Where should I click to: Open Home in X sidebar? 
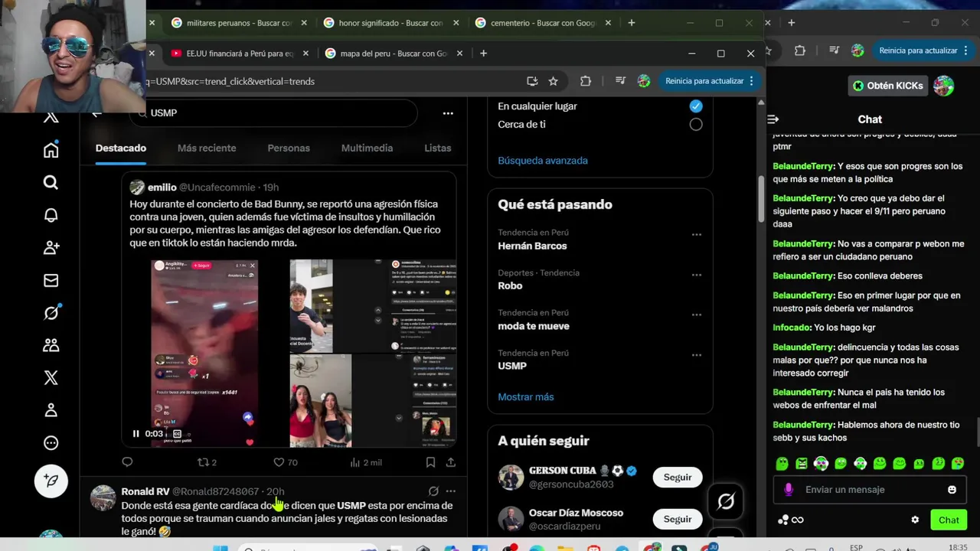coord(51,150)
